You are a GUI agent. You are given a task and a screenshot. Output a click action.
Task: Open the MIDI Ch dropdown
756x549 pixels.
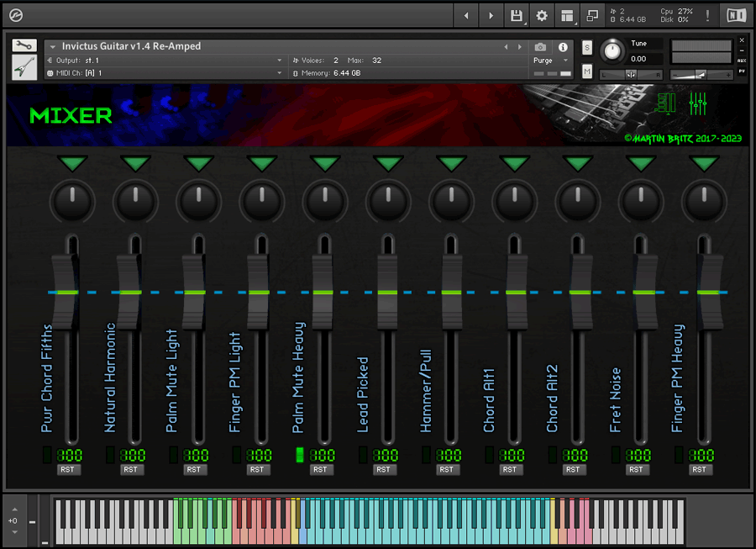[165, 73]
